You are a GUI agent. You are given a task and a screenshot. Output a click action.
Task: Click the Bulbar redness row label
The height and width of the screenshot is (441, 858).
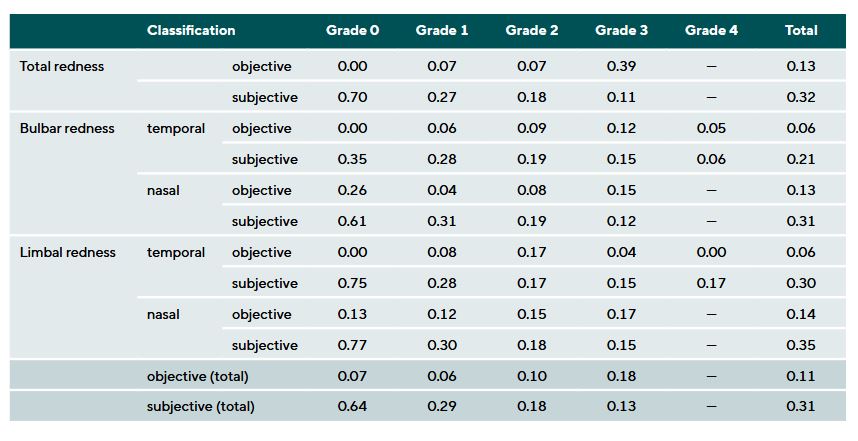pos(67,128)
